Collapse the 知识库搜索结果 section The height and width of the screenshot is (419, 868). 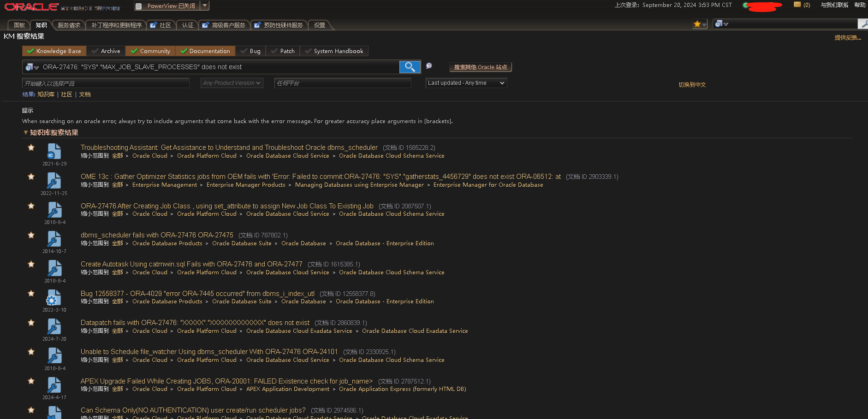tap(25, 132)
